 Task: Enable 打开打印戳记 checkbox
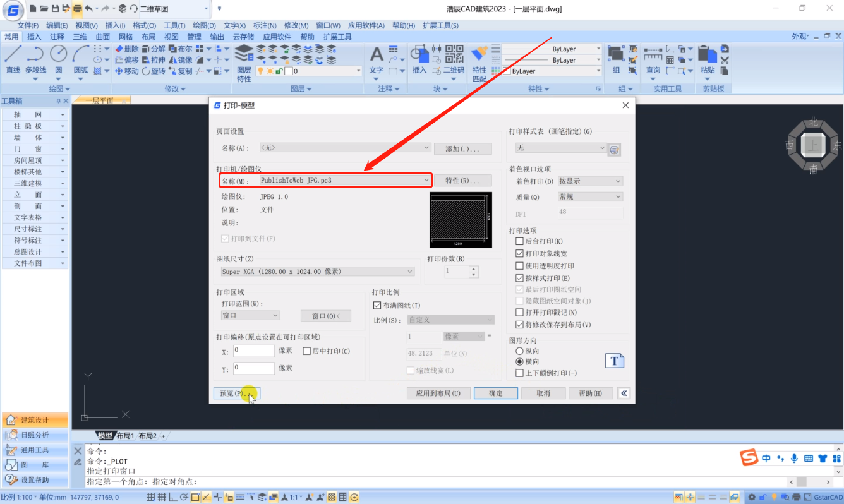(520, 313)
